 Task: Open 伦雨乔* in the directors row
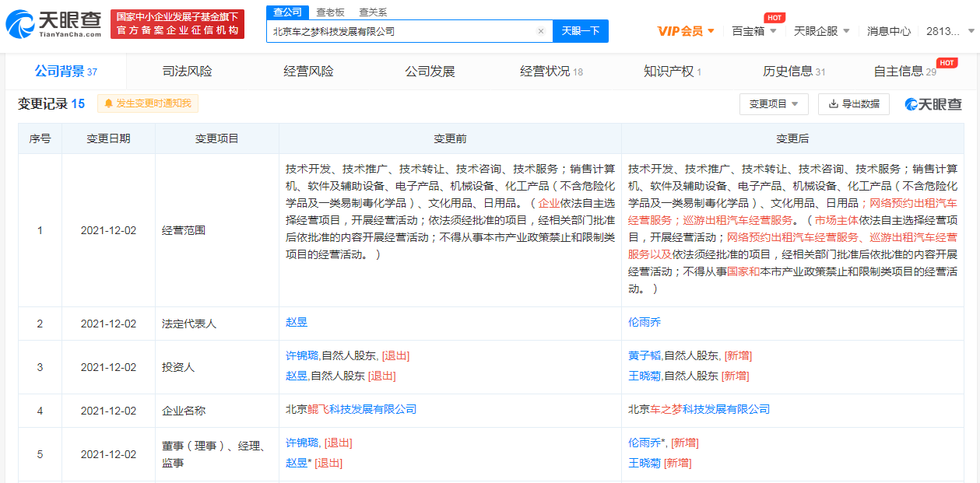(647, 443)
